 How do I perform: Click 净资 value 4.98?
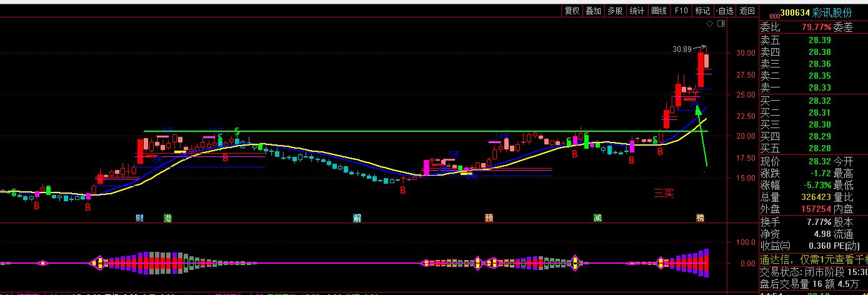point(822,234)
